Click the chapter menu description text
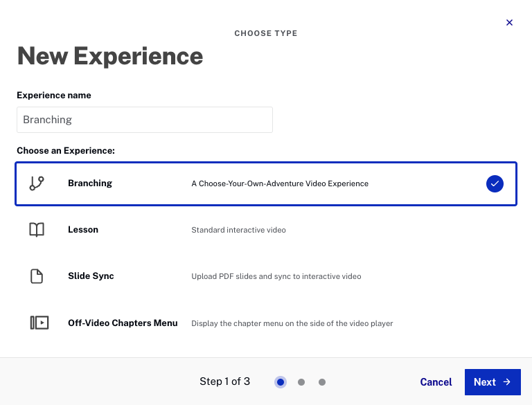The image size is (532, 405). [292, 323]
